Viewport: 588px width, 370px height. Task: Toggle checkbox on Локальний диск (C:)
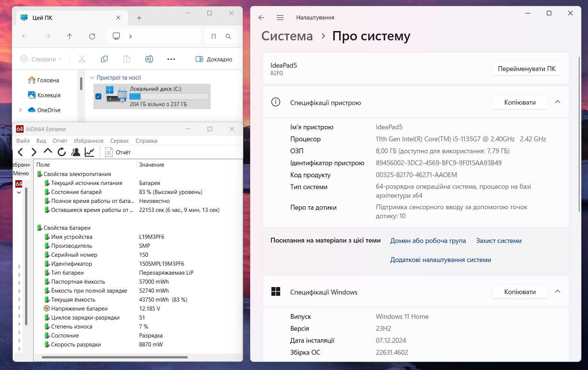point(98,96)
